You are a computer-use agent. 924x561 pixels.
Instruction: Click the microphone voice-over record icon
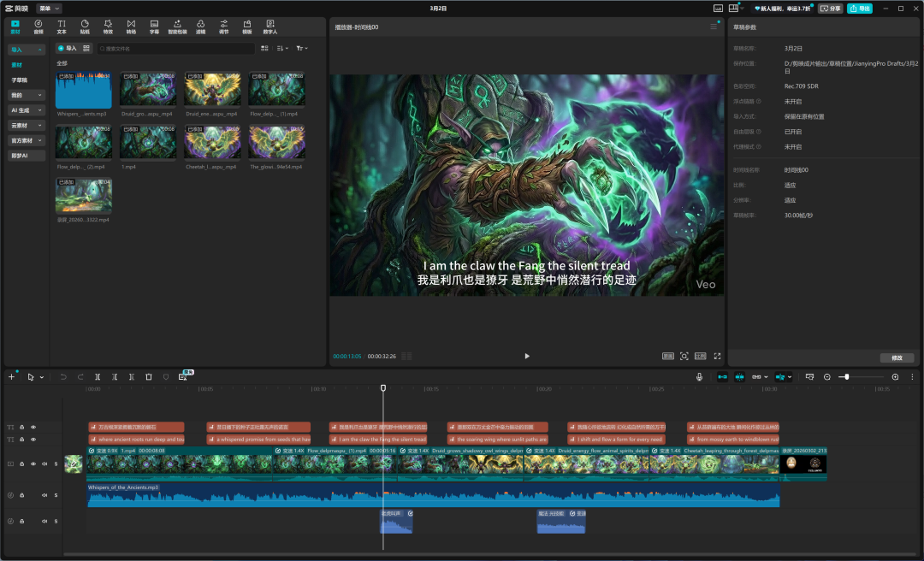click(699, 376)
